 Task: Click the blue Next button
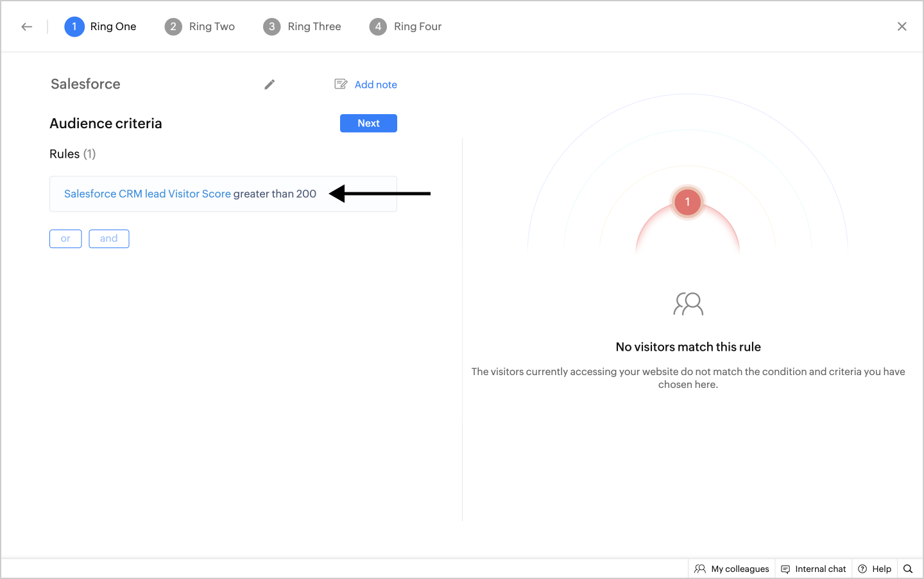click(x=368, y=123)
